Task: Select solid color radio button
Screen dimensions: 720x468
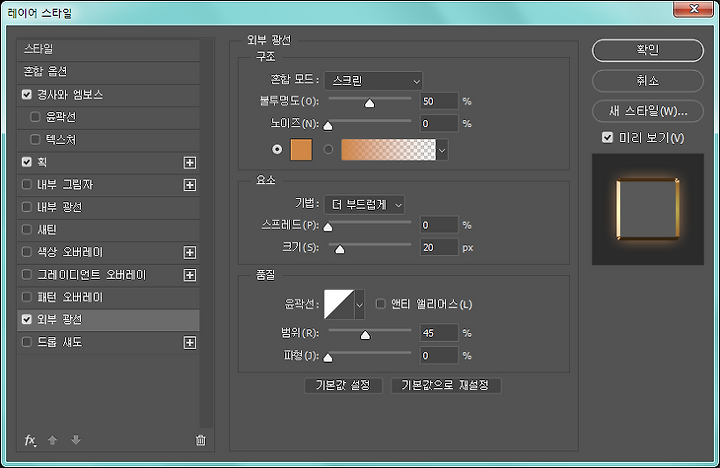Action: [x=277, y=150]
